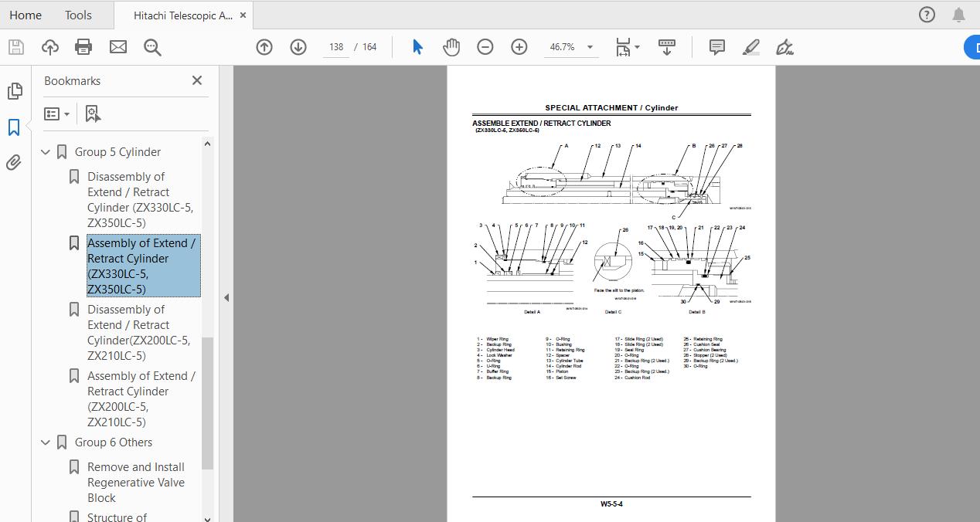Switch to Home tab

26,15
